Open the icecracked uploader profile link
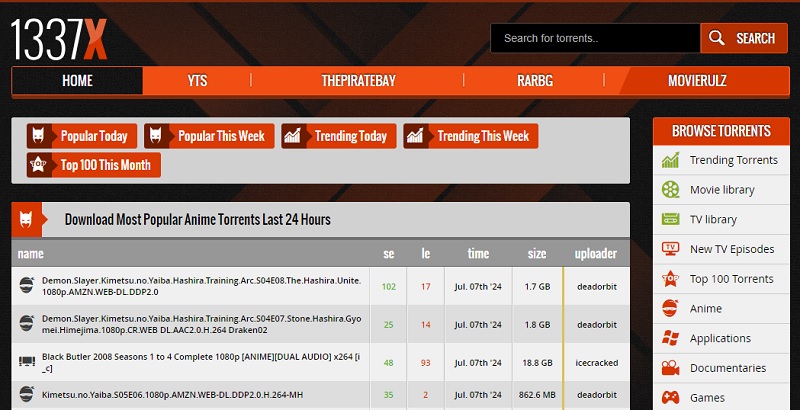Image resolution: width=800 pixels, height=410 pixels. point(597,363)
